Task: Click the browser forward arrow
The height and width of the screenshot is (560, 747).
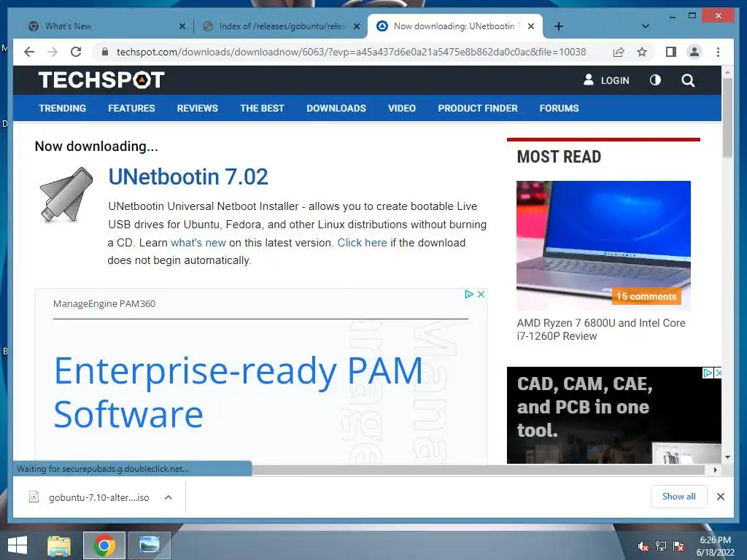Action: pos(53,52)
